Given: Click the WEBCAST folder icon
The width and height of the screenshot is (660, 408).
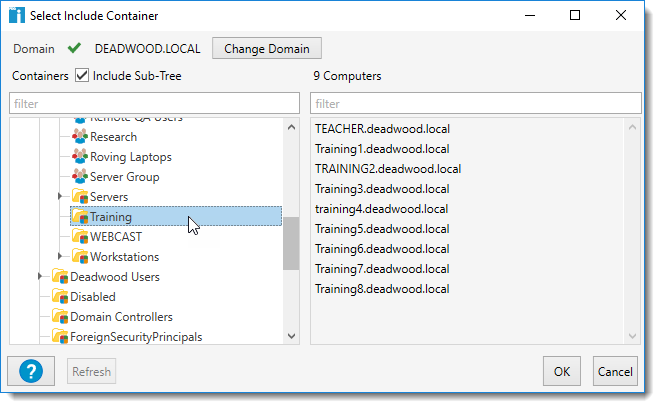Looking at the screenshot, I should point(80,237).
